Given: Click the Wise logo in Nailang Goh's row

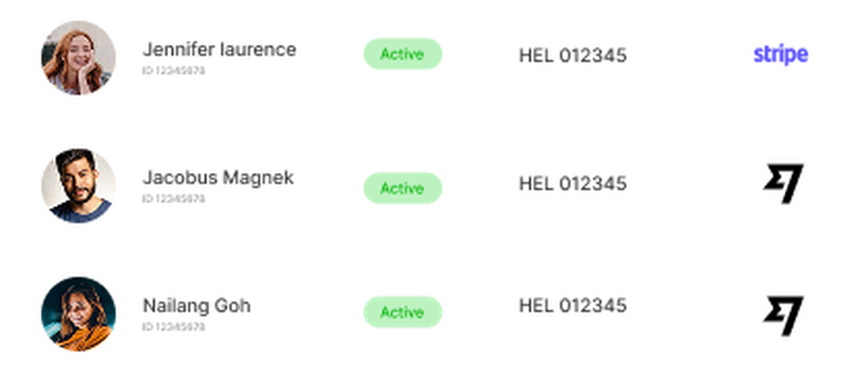Looking at the screenshot, I should coord(783,315).
